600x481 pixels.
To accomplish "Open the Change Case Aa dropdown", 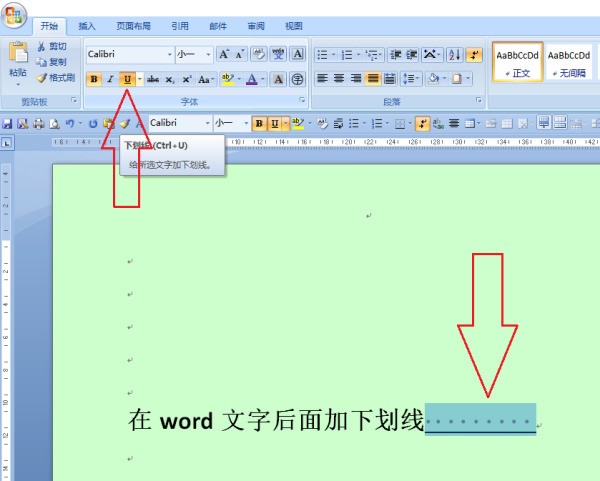I will point(206,79).
